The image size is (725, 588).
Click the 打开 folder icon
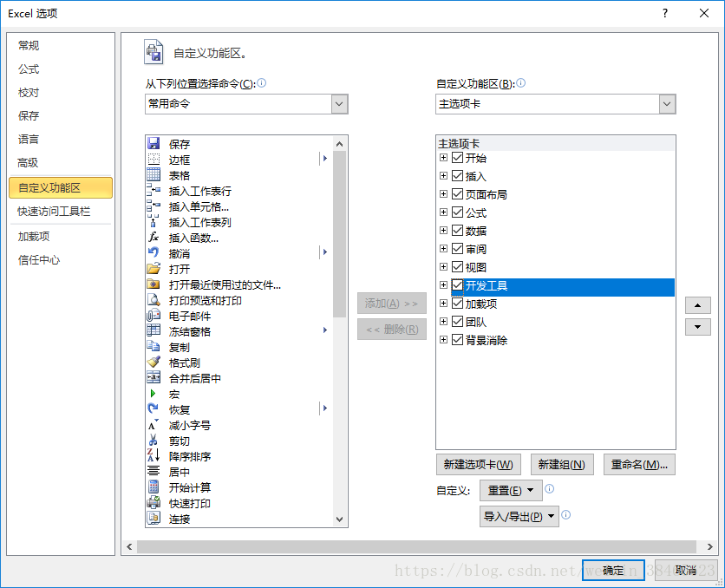tap(153, 269)
